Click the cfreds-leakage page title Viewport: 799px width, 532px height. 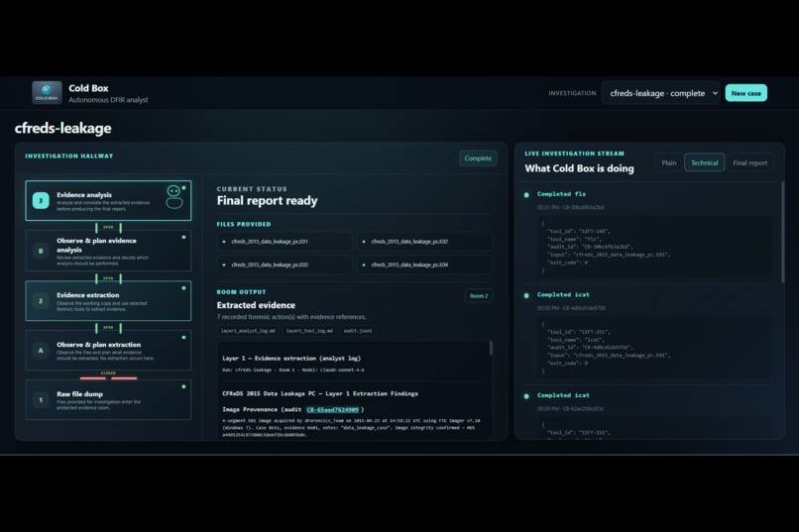[x=63, y=128]
